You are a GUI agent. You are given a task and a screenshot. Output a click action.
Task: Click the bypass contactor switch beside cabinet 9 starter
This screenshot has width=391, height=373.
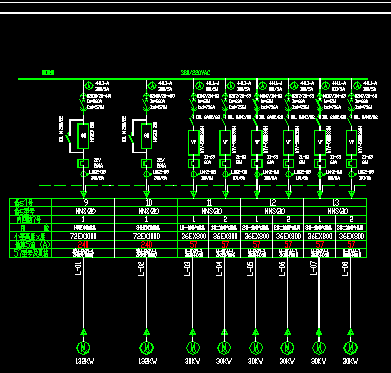coord(69,137)
